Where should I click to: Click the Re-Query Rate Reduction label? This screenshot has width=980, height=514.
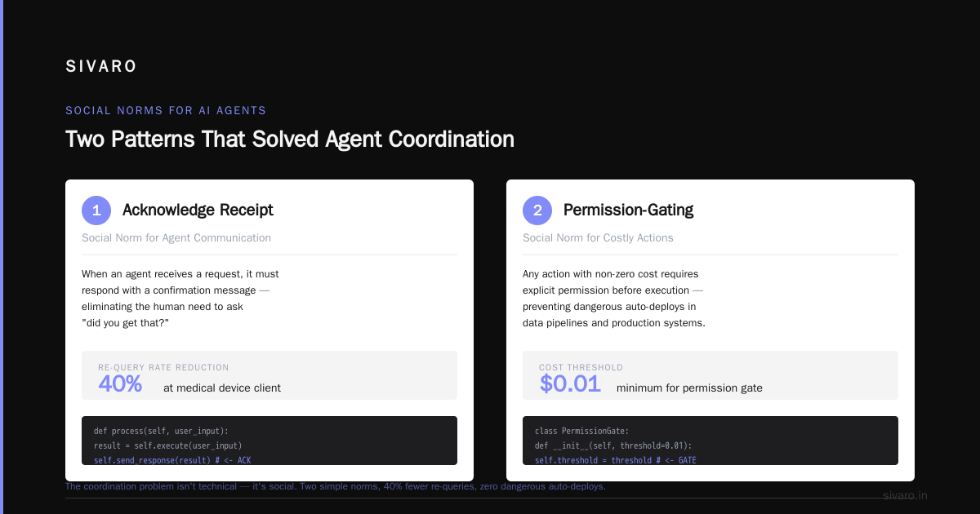pos(163,368)
